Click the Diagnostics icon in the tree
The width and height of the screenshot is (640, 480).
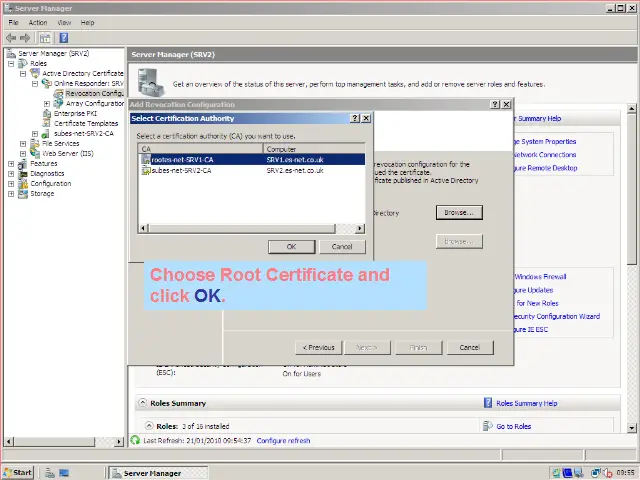click(x=23, y=173)
